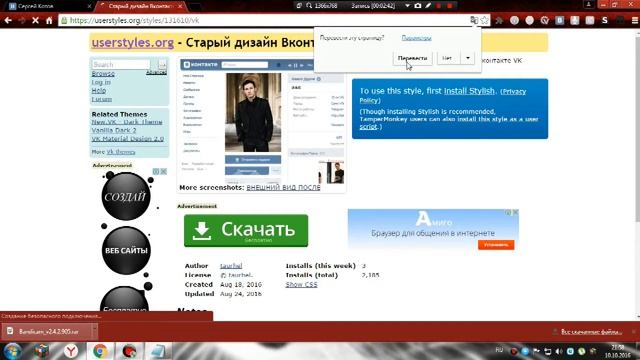The height and width of the screenshot is (360, 640).
Task: Take a snapshot with recorder camera icon
Action: pyautogui.click(x=418, y=6)
